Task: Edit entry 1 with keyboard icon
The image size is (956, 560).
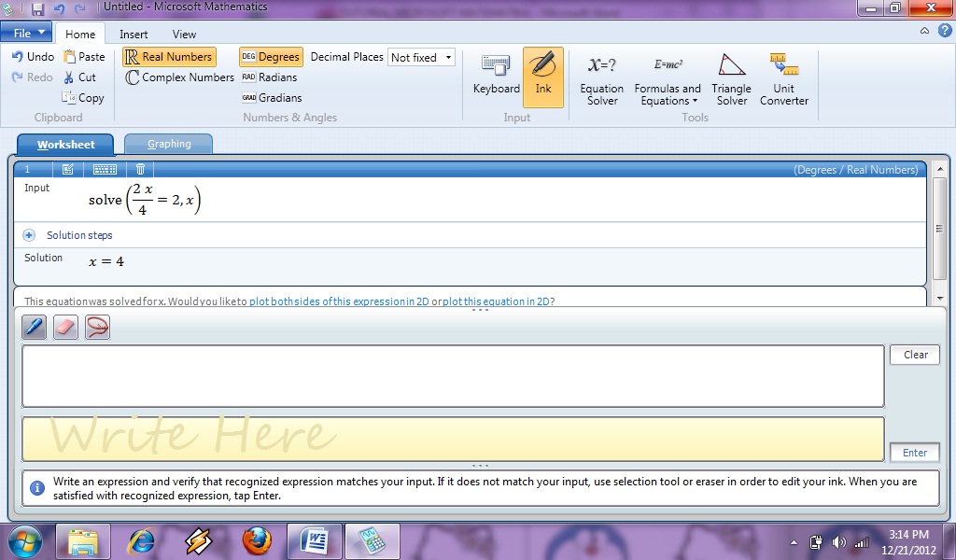Action: tap(105, 170)
